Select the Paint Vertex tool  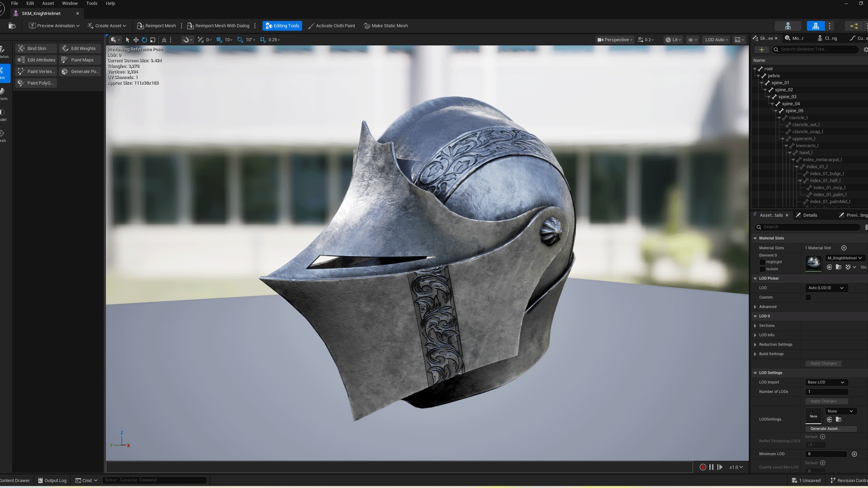(36, 71)
